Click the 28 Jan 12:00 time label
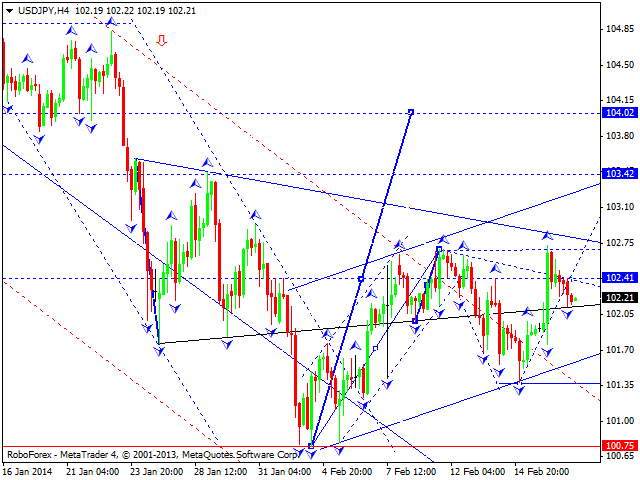This screenshot has width=640, height=480. tap(221, 472)
